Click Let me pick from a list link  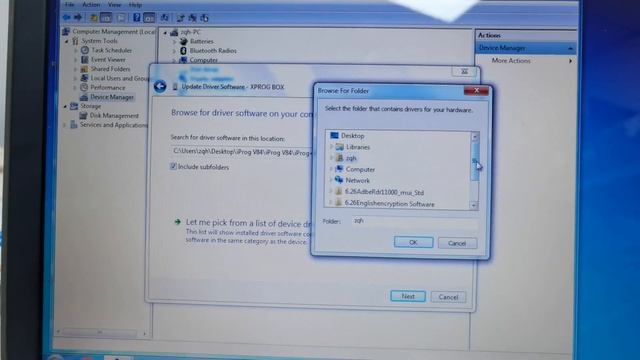[x=249, y=223]
